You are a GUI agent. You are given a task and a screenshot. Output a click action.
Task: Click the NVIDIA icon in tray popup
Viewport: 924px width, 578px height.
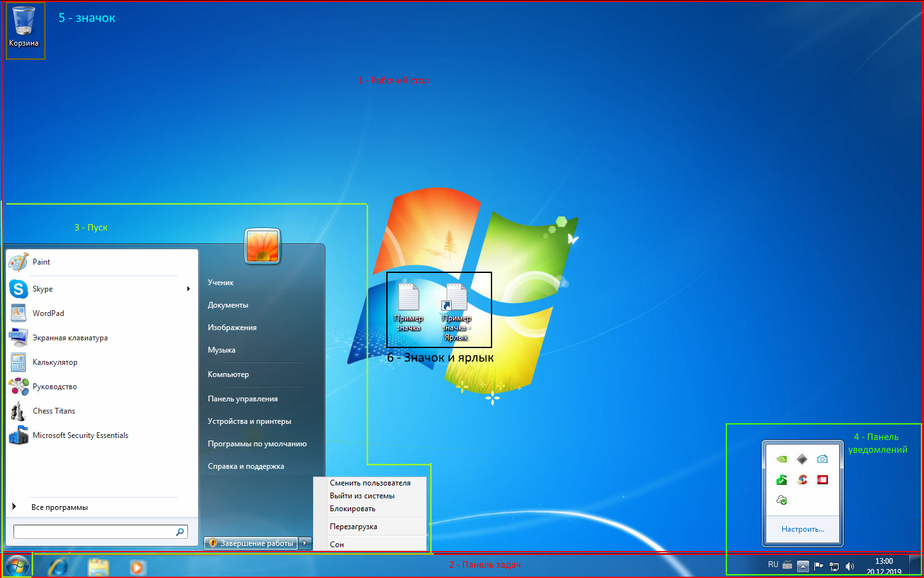click(x=782, y=459)
